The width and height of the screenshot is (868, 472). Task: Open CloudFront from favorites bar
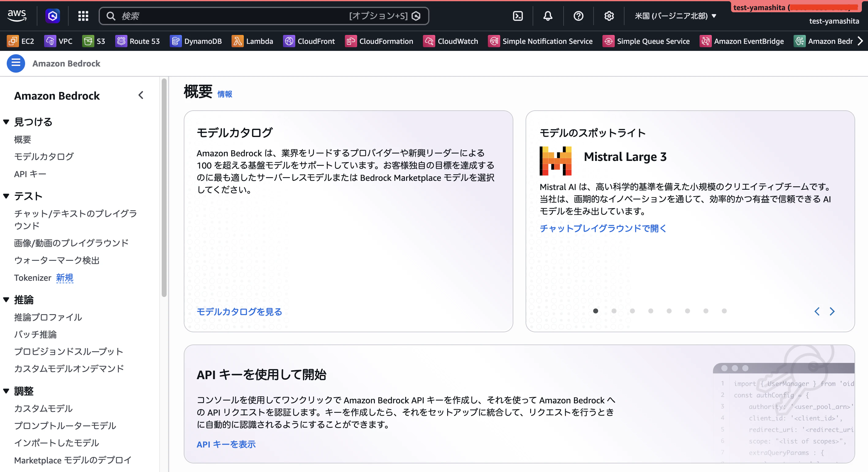coord(309,41)
